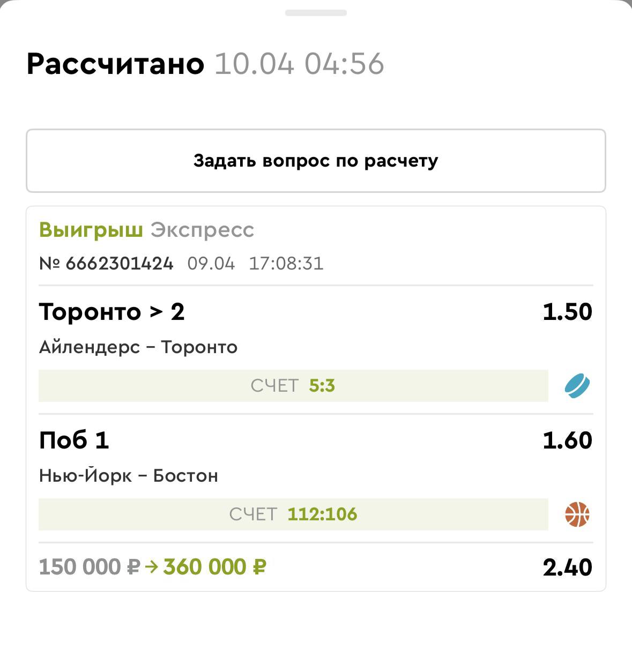Viewport: 632px width, 672px height.
Task: Tap the 5:3 score bar
Action: point(293,386)
